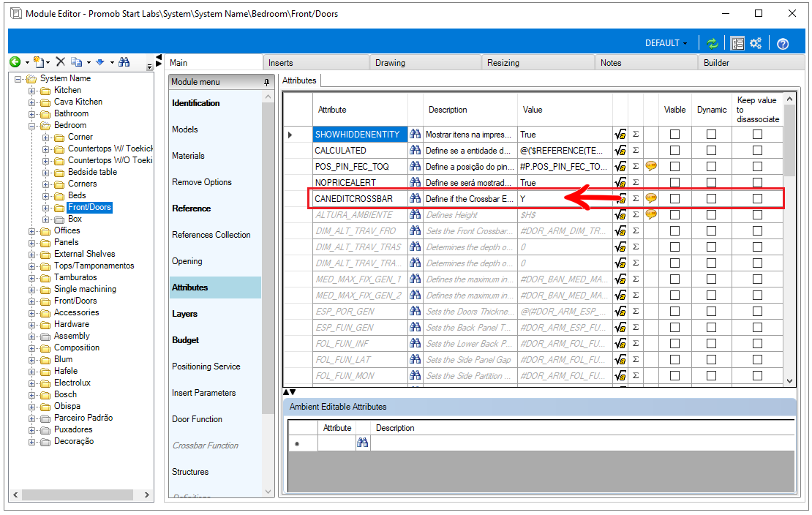Click the binoculars search icon in tree toolbar
Image resolution: width=812 pixels, height=515 pixels.
coord(124,61)
